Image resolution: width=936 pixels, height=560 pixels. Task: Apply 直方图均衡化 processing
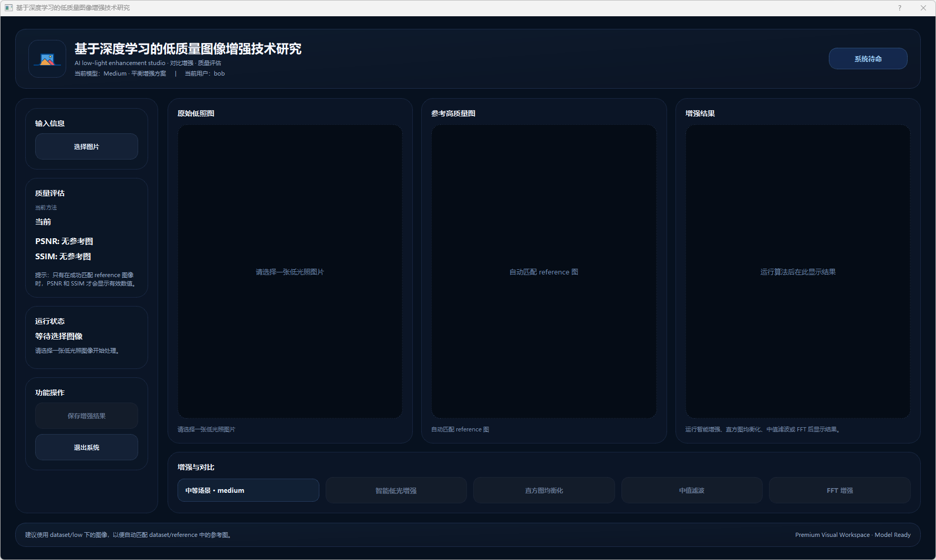click(x=544, y=490)
